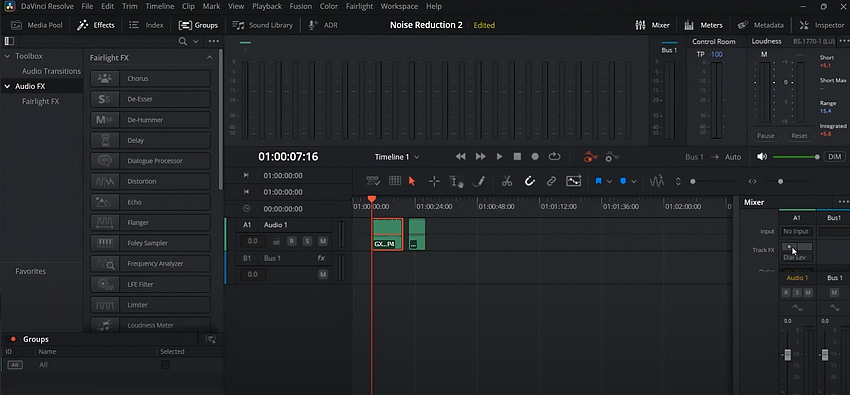Screen dimensions: 850x395
Task: Select the pointer selection tool
Action: pyautogui.click(x=411, y=182)
